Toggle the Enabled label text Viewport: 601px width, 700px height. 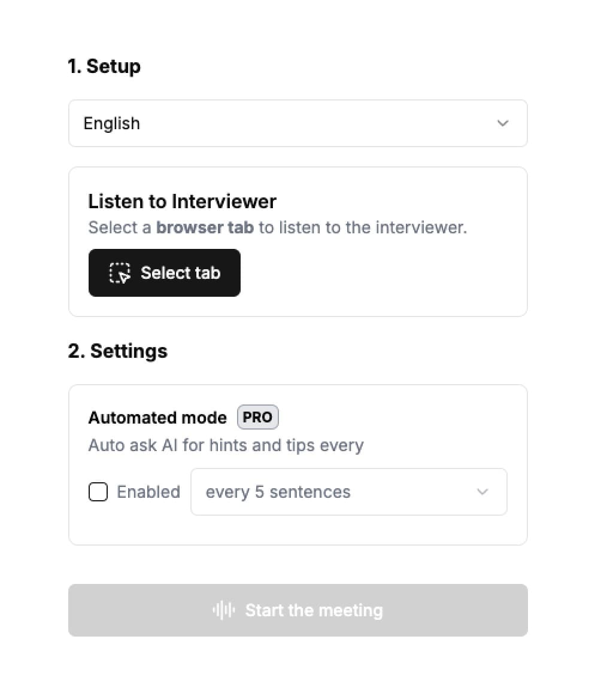[148, 492]
